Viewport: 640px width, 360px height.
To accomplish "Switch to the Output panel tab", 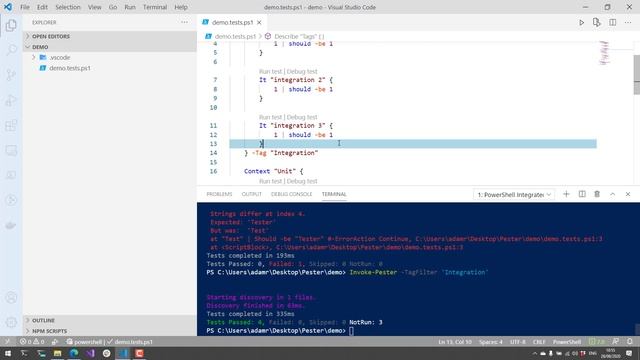I will (251, 194).
